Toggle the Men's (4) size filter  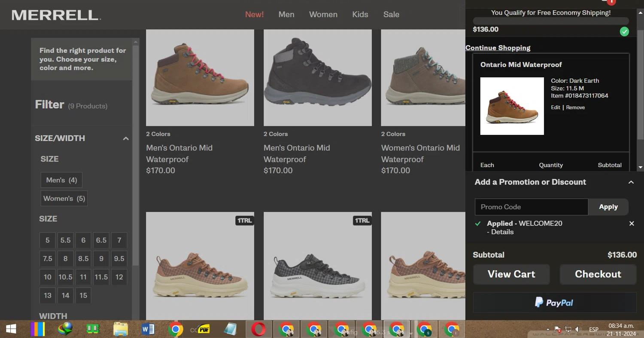tap(61, 180)
